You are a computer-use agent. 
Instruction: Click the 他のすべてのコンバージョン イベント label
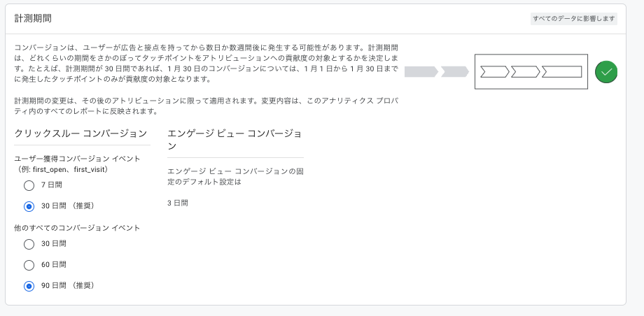tap(77, 228)
